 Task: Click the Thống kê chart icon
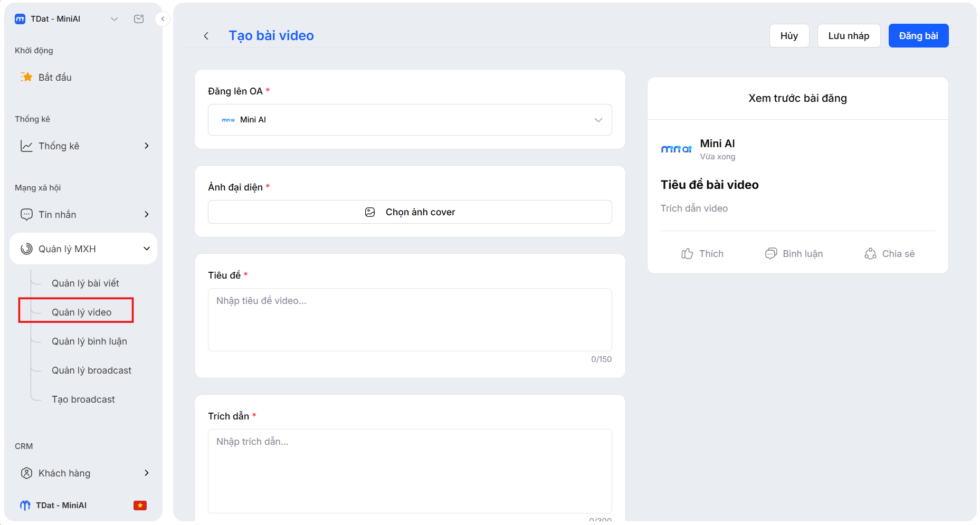[x=26, y=146]
